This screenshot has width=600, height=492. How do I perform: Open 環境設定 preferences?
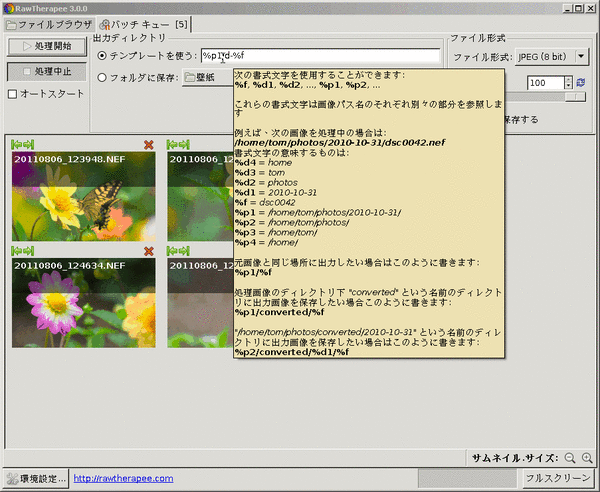(x=36, y=479)
